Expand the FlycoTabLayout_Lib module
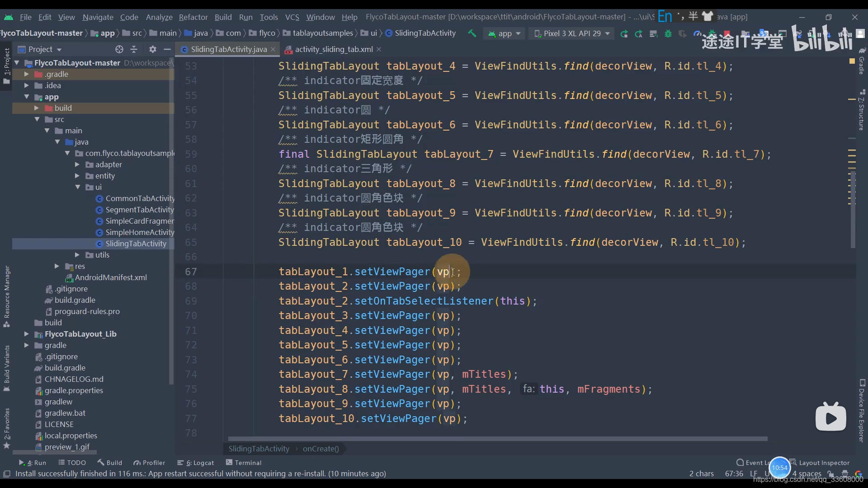 (26, 334)
